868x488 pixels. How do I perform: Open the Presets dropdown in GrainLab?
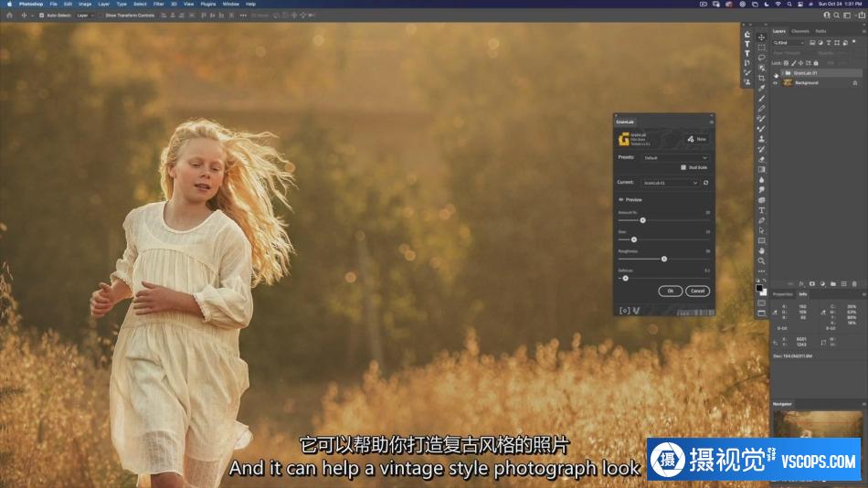pos(675,158)
